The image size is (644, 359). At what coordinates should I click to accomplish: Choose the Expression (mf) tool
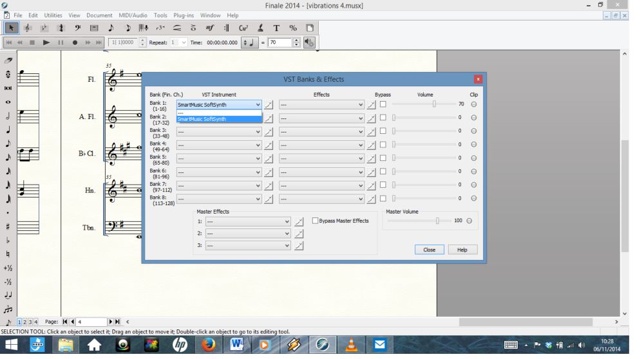(209, 28)
